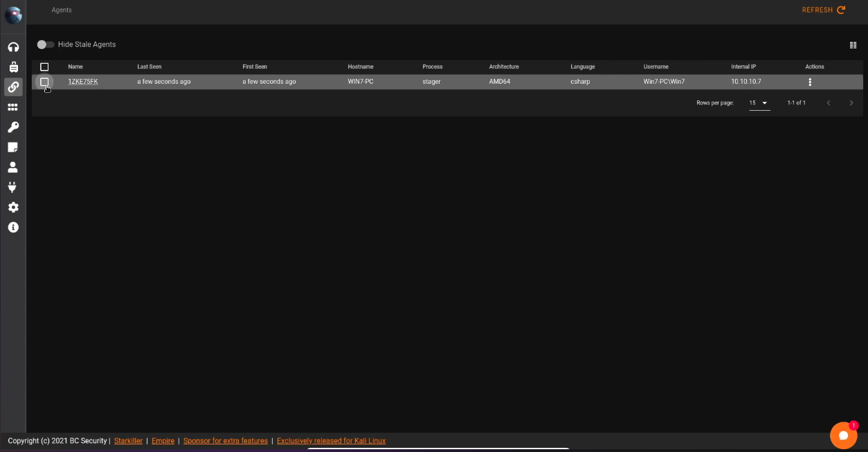Click the About info icon in sidebar

[13, 227]
